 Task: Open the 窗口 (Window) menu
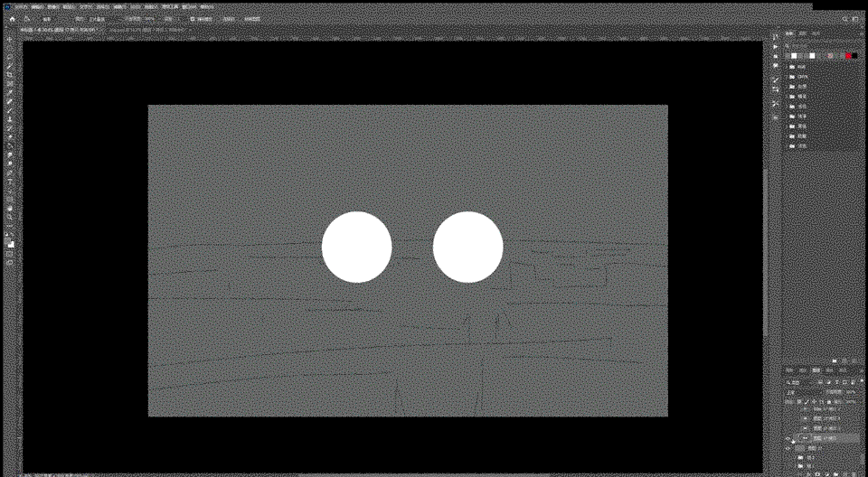187,7
